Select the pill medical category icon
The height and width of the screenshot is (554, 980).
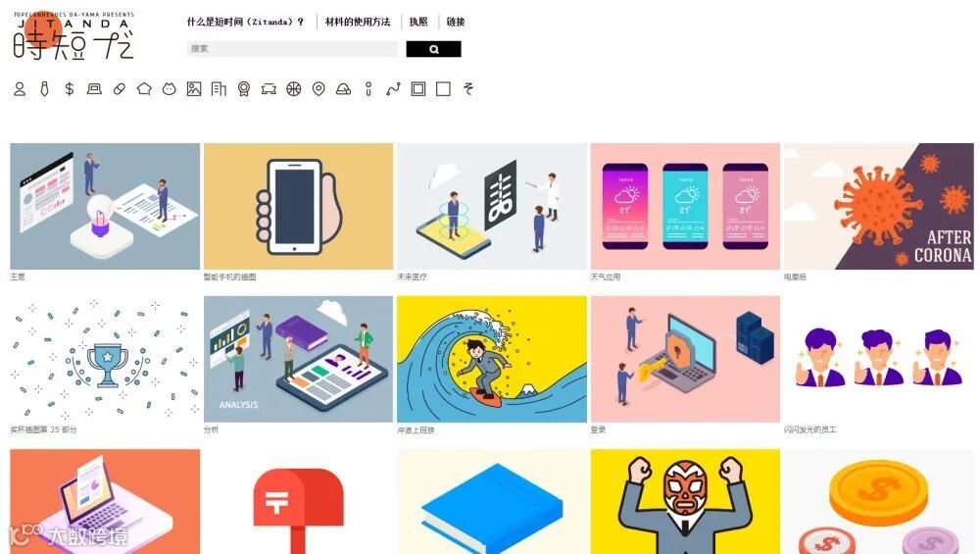[120, 89]
